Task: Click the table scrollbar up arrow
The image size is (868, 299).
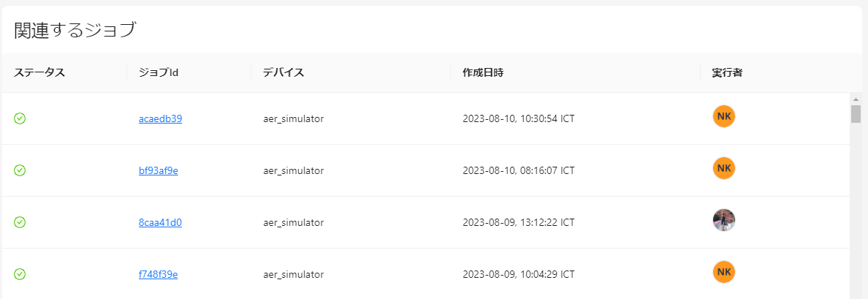Action: 856,99
